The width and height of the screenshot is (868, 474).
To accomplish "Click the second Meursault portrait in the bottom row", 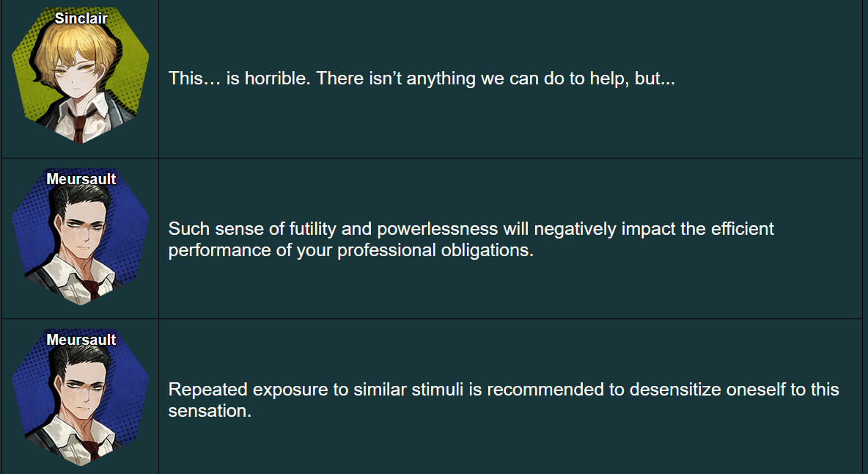I will 80,398.
